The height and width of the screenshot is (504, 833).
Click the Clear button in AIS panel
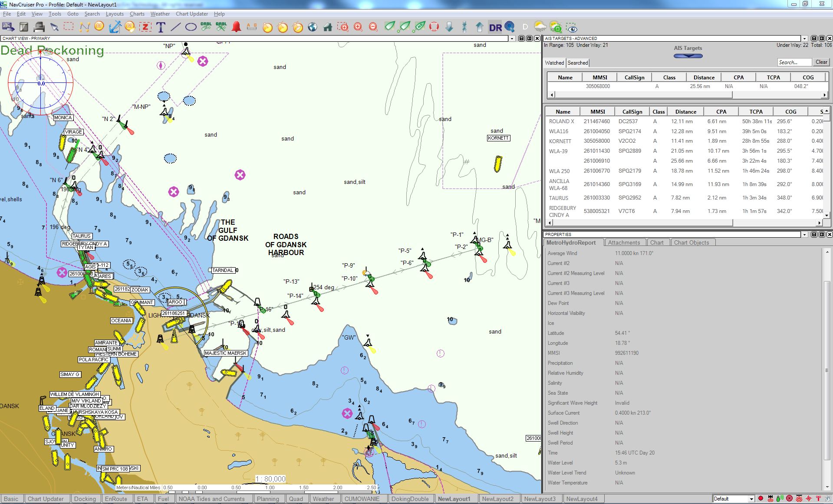pyautogui.click(x=821, y=62)
